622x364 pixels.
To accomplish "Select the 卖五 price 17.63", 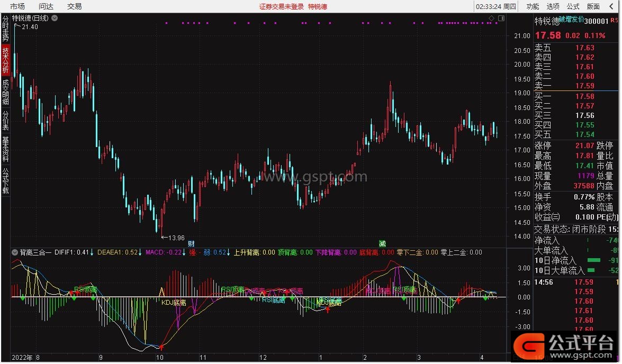I will click(585, 48).
